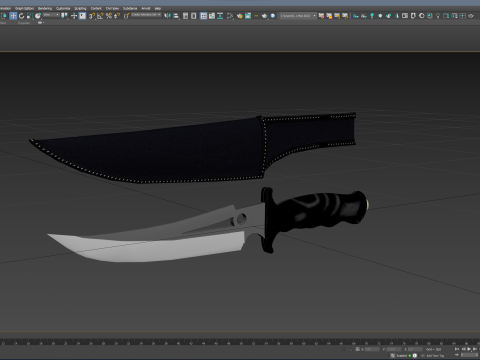
Task: Toggle the Ribbon display icon
Action: click(x=204, y=16)
